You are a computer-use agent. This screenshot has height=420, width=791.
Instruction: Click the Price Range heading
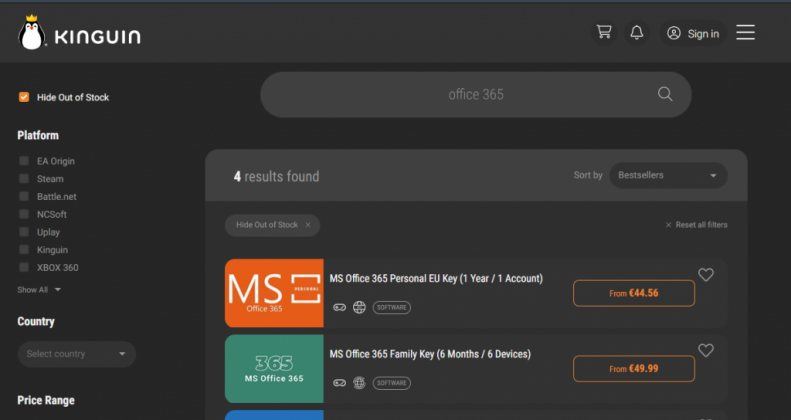(x=46, y=400)
